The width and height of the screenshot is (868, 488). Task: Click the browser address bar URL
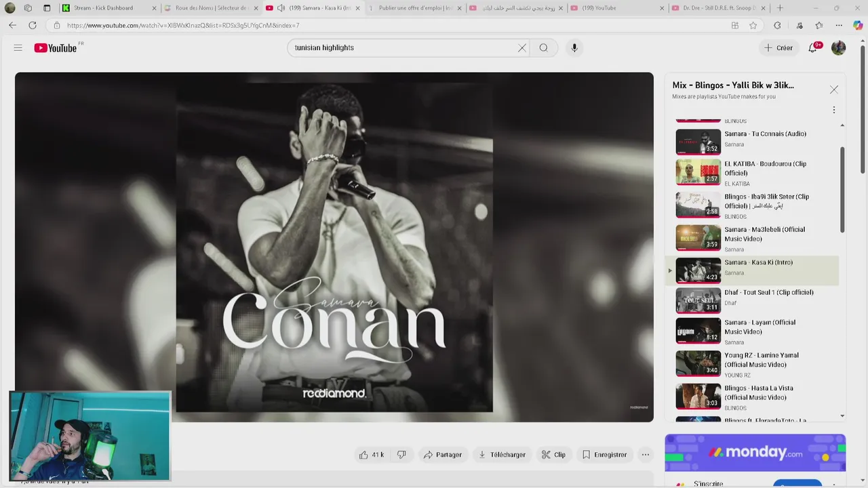click(183, 25)
